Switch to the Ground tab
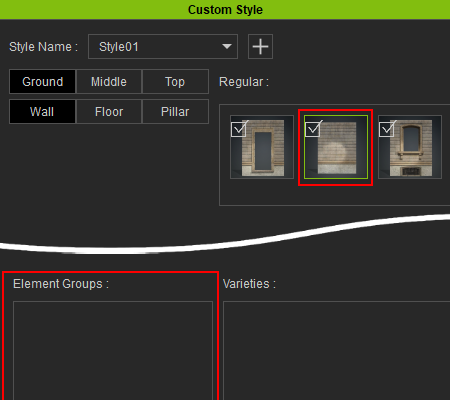 42,82
